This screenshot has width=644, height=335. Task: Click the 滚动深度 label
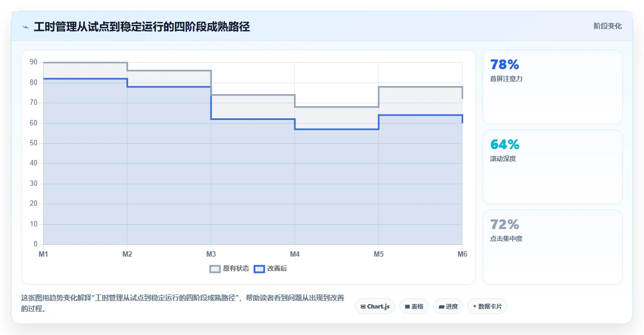point(503,159)
